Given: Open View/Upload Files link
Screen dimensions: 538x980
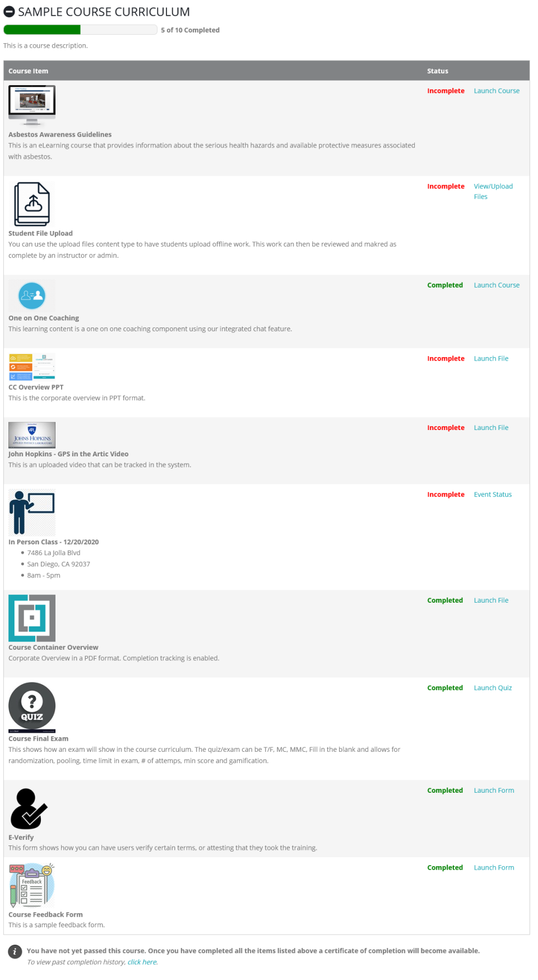Looking at the screenshot, I should coord(493,187).
